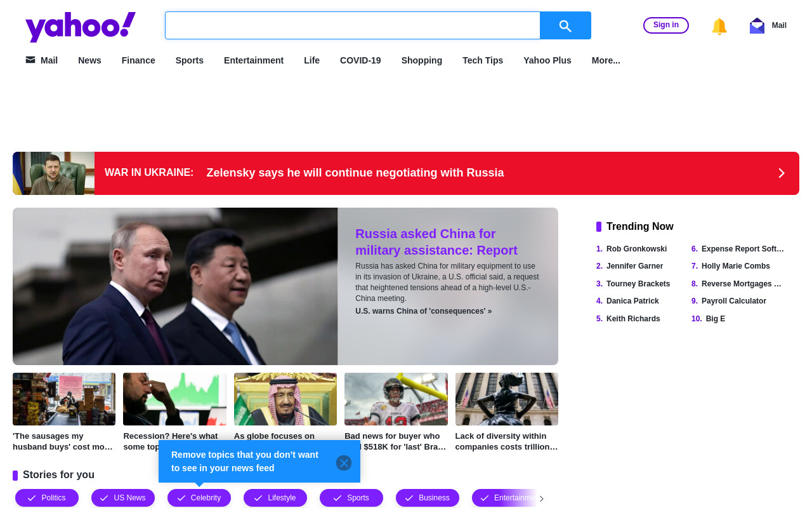This screenshot has height=508, width=812.
Task: Open Tech Tips in navigation
Action: pyautogui.click(x=483, y=60)
